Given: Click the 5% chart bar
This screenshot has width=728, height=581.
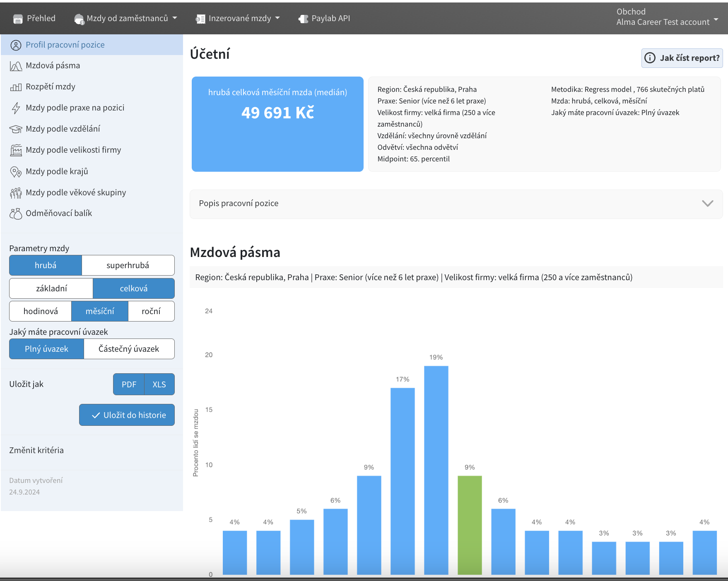Looking at the screenshot, I should coord(302,547).
